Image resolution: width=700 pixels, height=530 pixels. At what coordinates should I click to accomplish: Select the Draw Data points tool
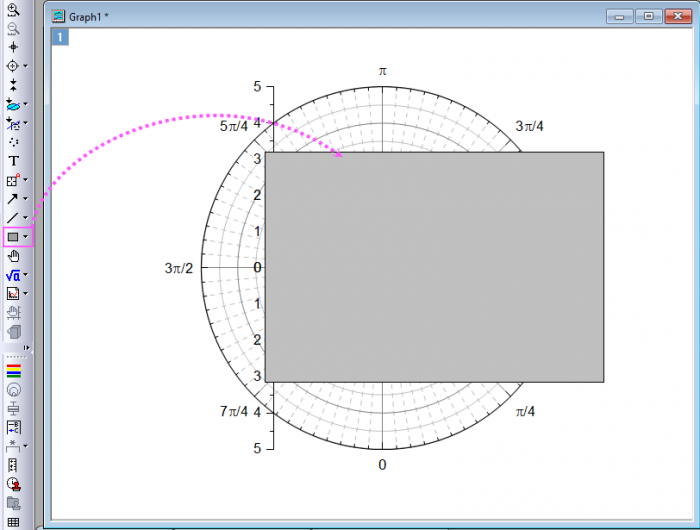tap(13, 142)
